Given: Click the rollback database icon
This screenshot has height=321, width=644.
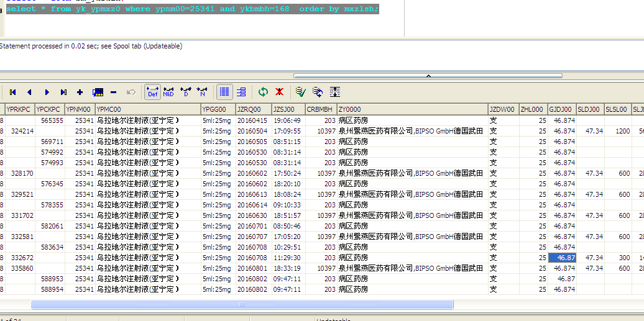Looking at the screenshot, I should [x=318, y=93].
